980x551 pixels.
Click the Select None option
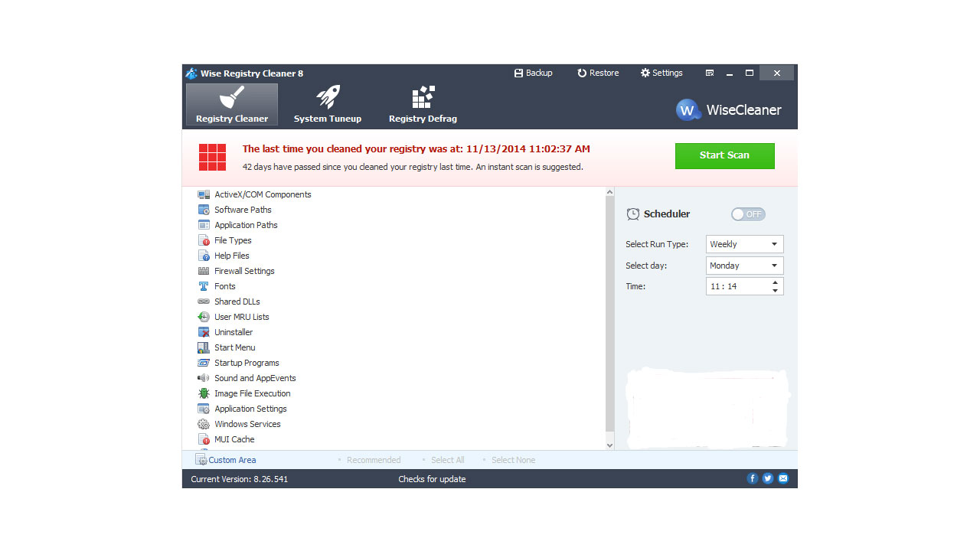(514, 460)
